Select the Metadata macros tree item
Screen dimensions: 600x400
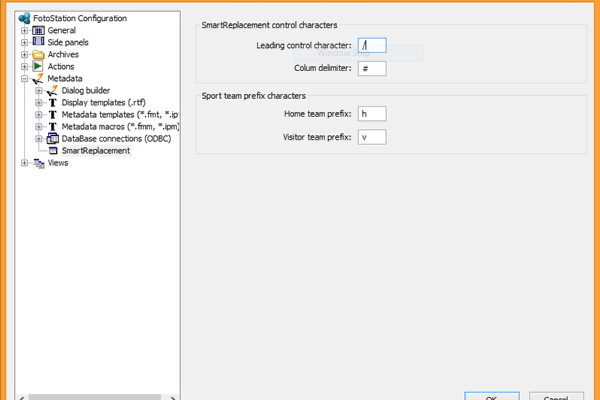tap(119, 126)
